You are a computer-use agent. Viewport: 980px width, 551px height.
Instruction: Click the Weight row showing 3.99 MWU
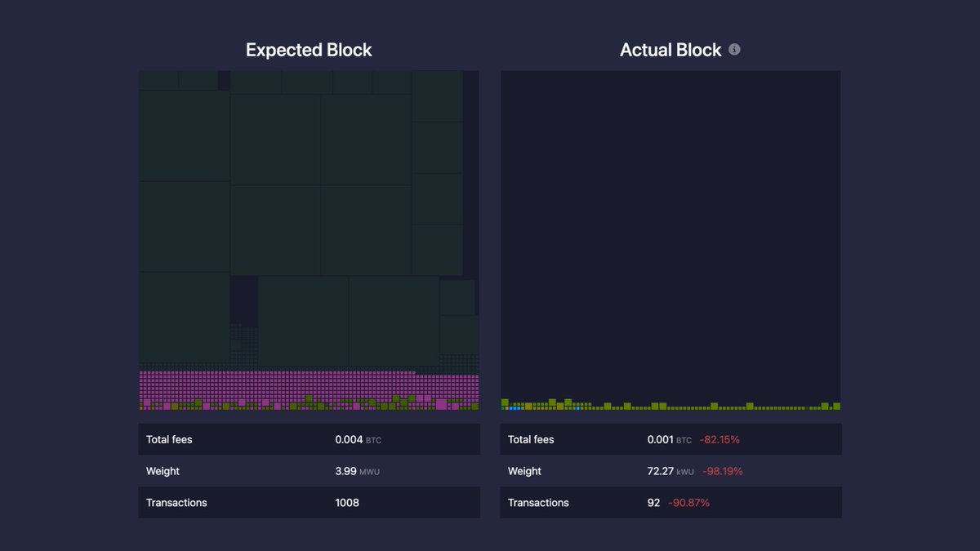click(x=309, y=471)
